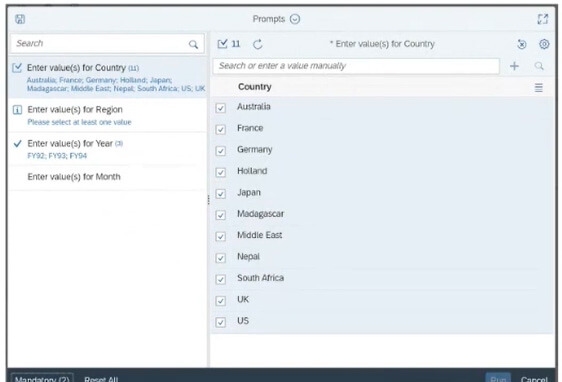Refresh the Country values list

(x=258, y=44)
